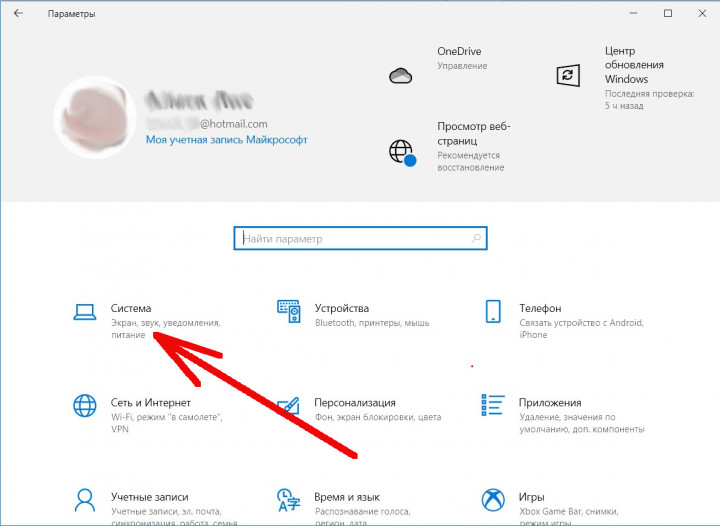
Task: Open the 'Система' settings category title
Action: tap(132, 308)
